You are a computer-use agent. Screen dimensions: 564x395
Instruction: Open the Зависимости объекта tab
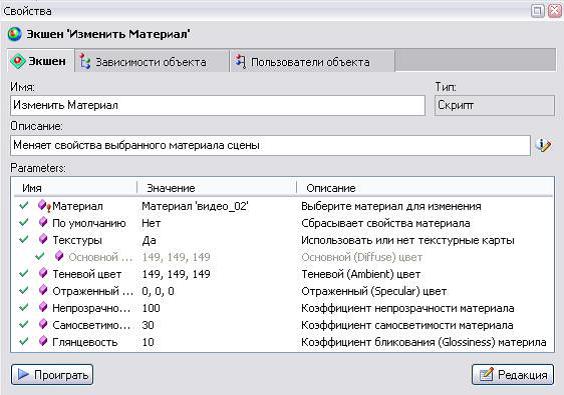tap(151, 62)
